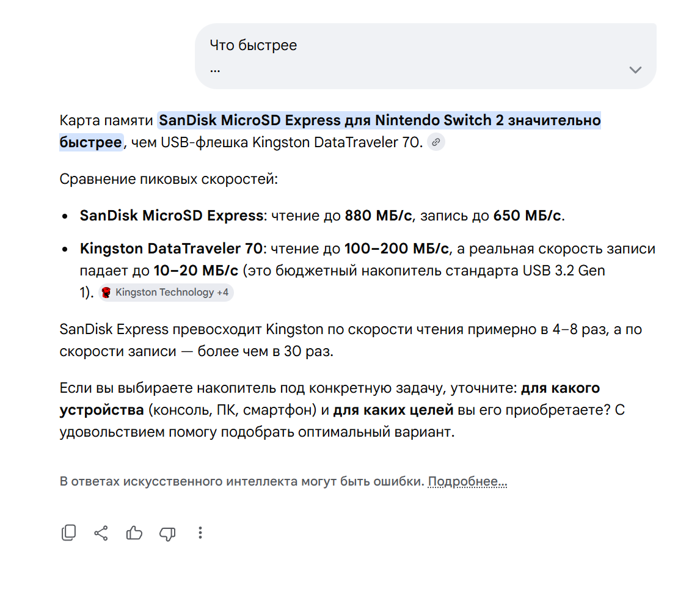Copy the AI answer with the copy icon
The height and width of the screenshot is (612, 700).
[x=68, y=533]
